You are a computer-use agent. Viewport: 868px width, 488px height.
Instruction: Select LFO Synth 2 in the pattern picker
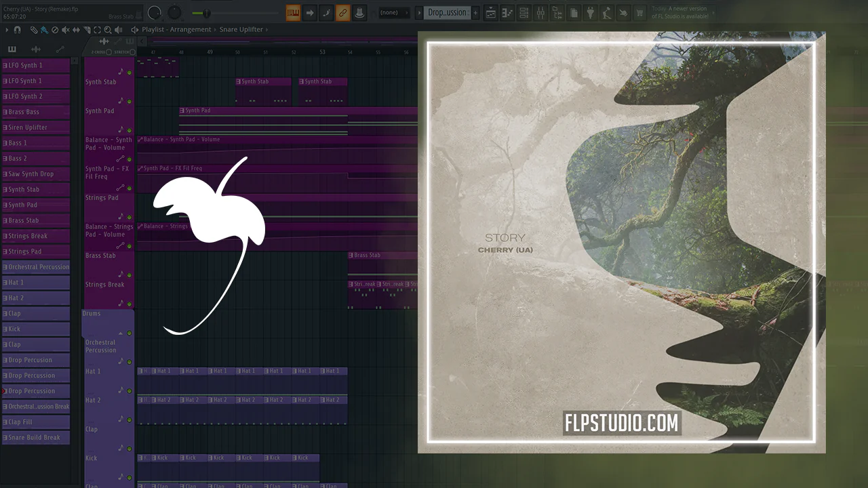[x=36, y=96]
